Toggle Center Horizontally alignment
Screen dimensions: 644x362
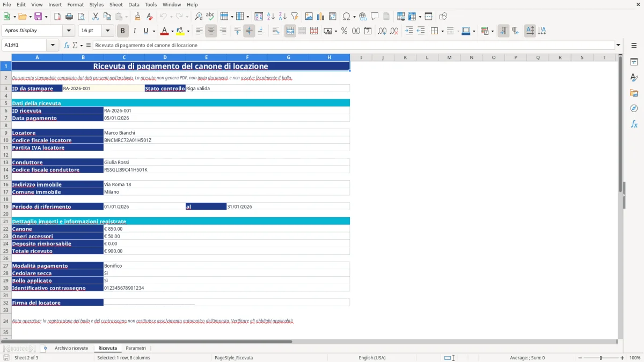tap(211, 31)
